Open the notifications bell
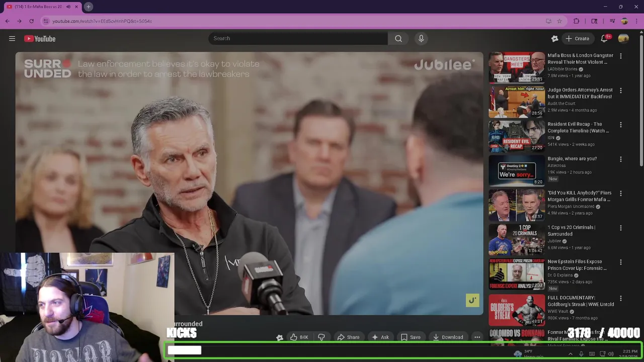The width and height of the screenshot is (644, 362). coord(605,39)
